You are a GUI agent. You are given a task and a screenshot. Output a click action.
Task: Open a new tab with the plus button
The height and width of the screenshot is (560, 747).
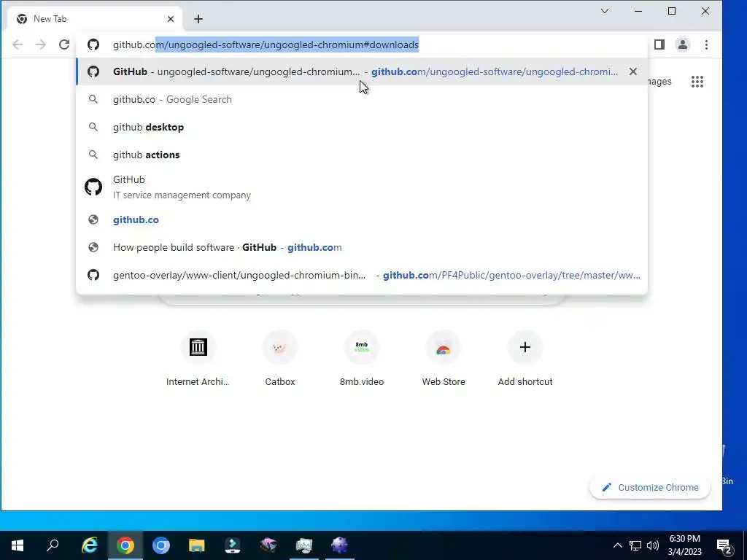tap(198, 19)
